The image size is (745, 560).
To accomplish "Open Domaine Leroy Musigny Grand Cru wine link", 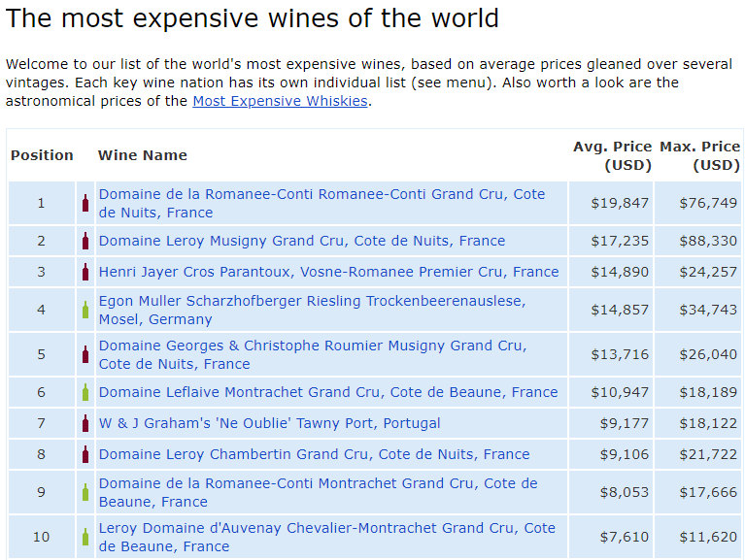I will 302,241.
